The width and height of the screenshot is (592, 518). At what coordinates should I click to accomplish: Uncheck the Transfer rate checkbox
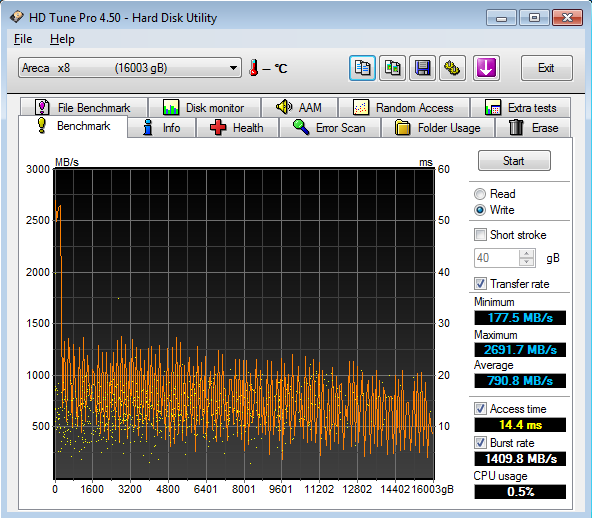pos(480,284)
